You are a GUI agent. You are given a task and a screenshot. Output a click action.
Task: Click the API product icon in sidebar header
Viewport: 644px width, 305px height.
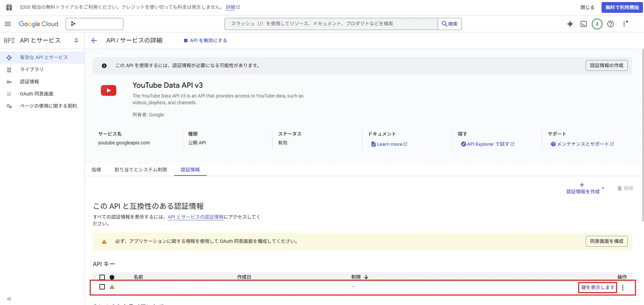click(9, 40)
